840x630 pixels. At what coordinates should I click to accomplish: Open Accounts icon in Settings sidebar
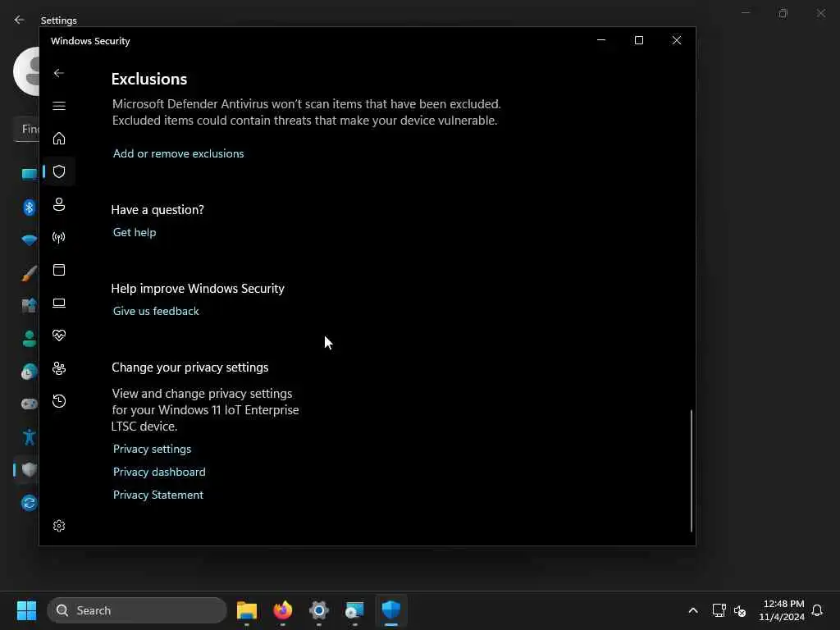point(29,339)
